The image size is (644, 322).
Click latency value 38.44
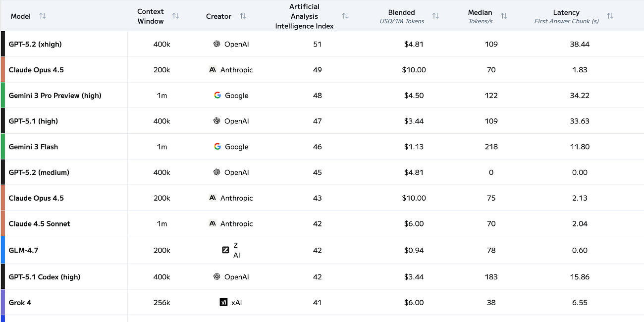coord(580,44)
